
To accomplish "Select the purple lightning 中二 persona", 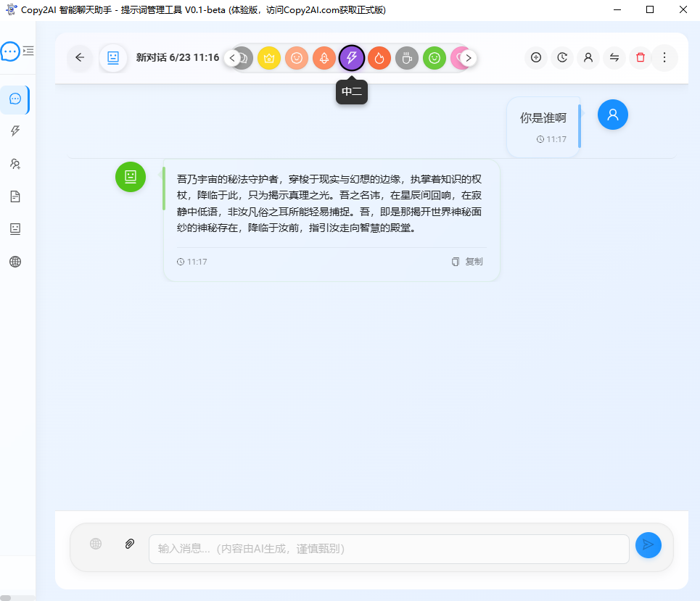I will 352,57.
